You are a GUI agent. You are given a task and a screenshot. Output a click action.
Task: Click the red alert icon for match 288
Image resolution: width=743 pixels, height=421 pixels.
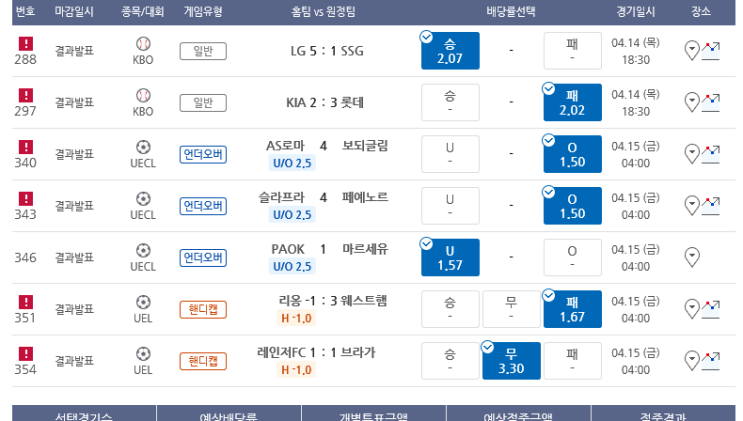(x=26, y=44)
